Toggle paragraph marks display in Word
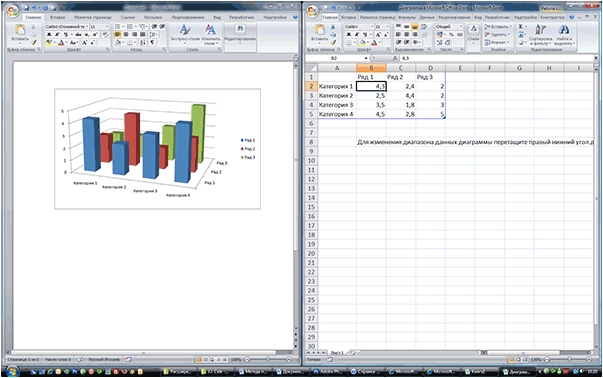The image size is (603, 378). [x=153, y=43]
